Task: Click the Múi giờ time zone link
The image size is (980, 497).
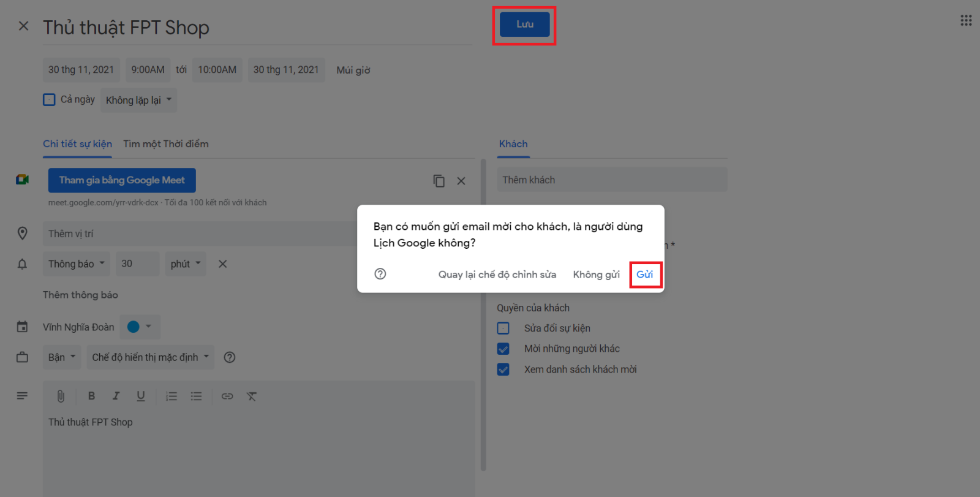Action: pos(353,70)
